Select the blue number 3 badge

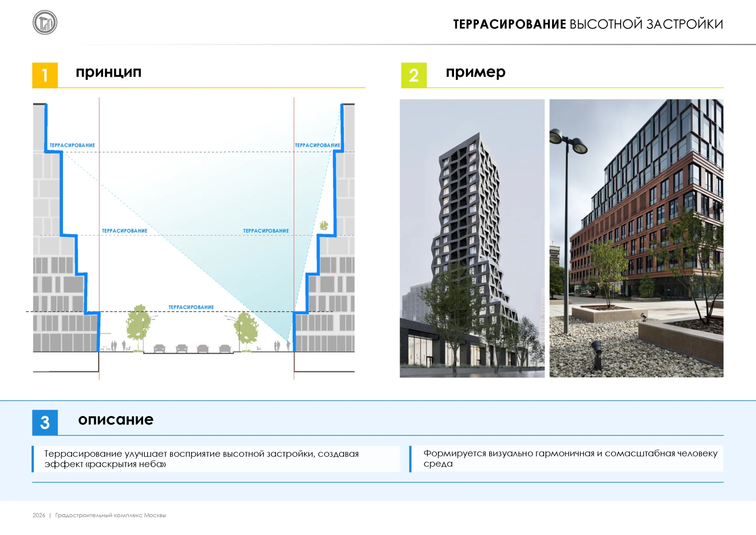(45, 422)
